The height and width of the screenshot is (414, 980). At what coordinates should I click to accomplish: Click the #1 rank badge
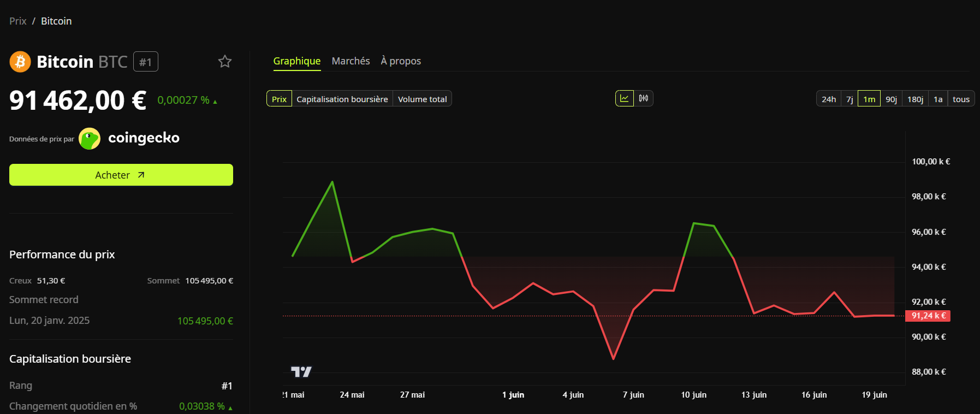(146, 62)
